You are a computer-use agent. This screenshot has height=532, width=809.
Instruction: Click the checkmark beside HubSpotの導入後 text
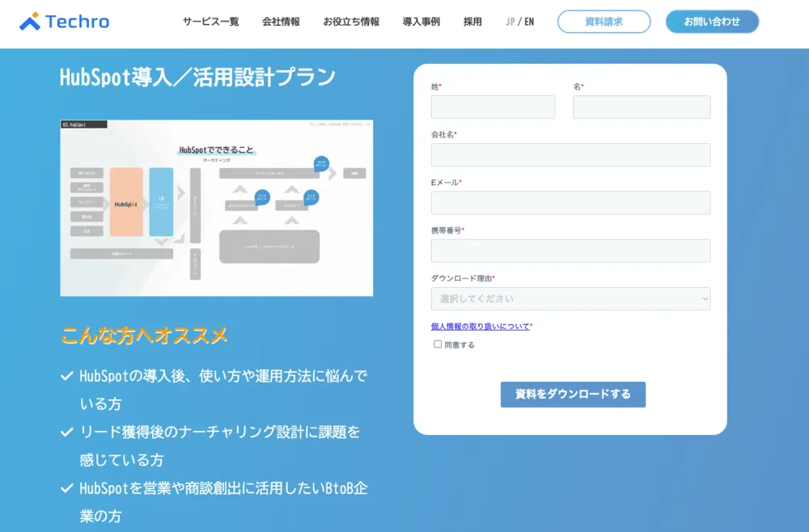point(66,376)
